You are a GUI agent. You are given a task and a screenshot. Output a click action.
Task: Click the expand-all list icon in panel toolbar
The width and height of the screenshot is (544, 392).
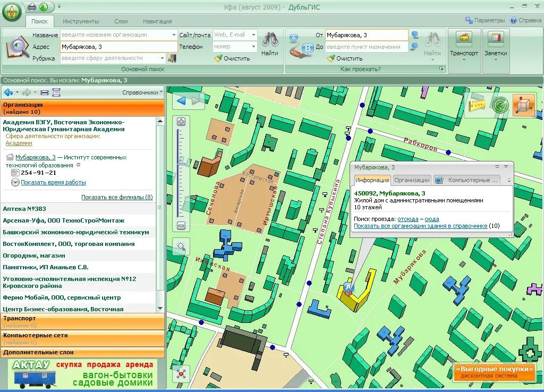pos(56,92)
